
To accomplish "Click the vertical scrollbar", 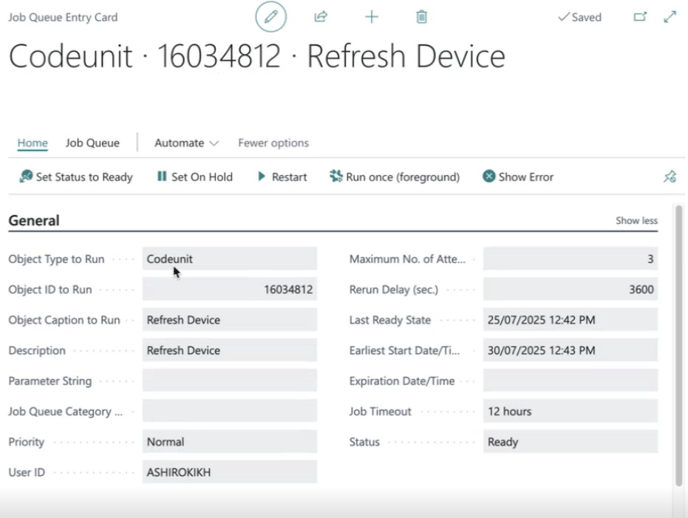I will tap(679, 345).
